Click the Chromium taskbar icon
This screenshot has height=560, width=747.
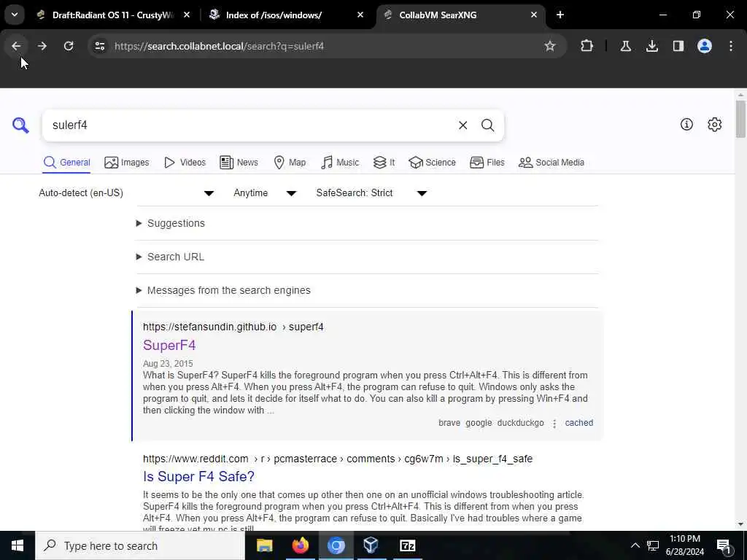coord(336,545)
